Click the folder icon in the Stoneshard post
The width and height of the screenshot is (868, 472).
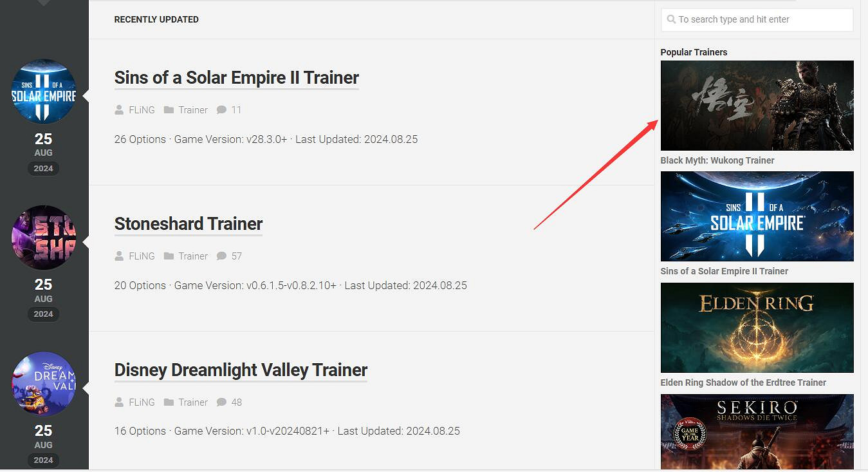coord(169,256)
